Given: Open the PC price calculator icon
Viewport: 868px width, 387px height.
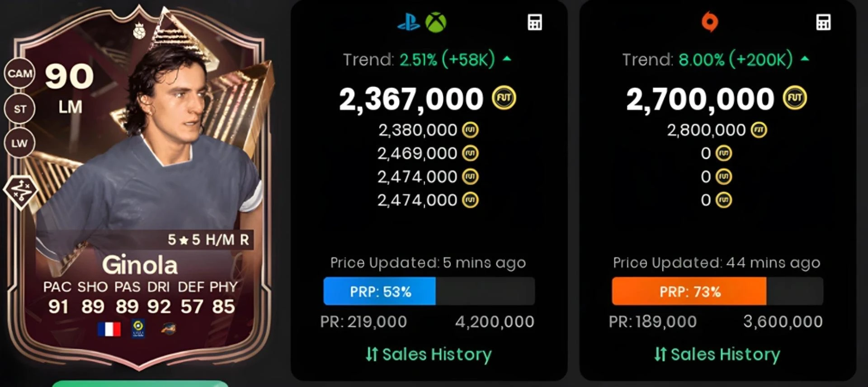Looking at the screenshot, I should 823,22.
